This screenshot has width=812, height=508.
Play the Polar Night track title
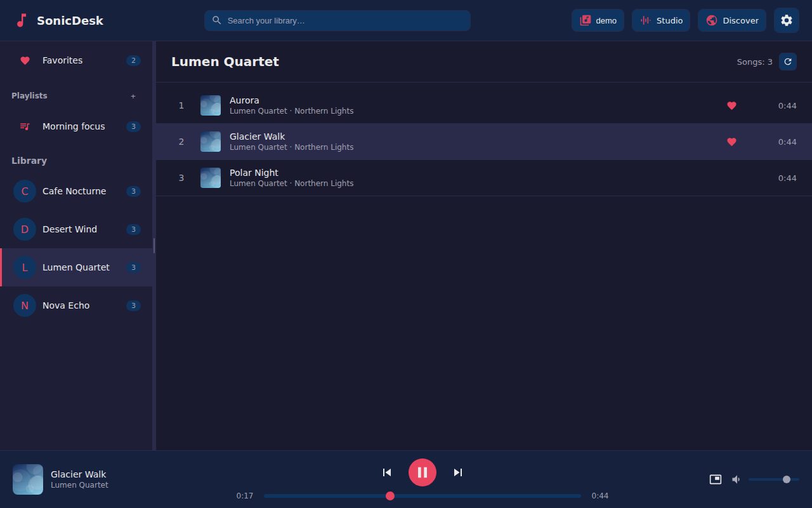(254, 173)
